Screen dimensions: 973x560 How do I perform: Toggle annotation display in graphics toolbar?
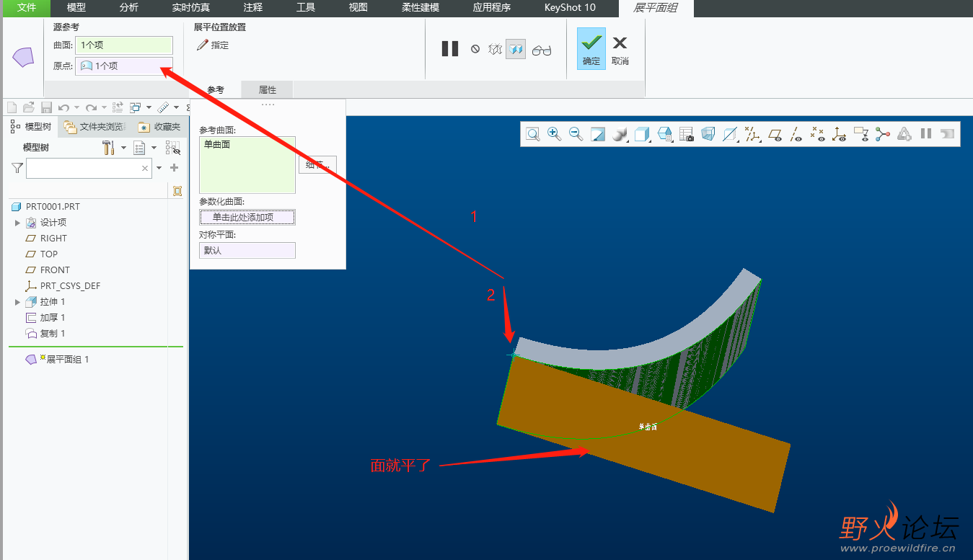860,133
